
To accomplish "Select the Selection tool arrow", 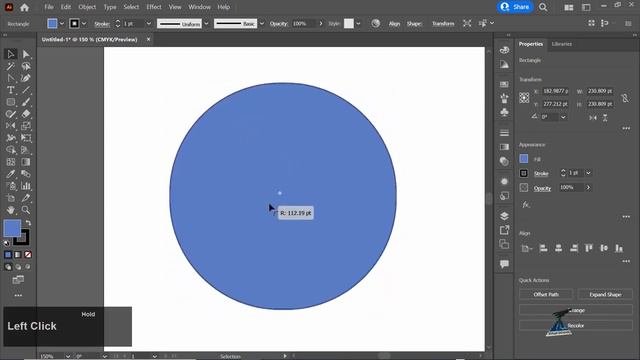I will [11, 54].
